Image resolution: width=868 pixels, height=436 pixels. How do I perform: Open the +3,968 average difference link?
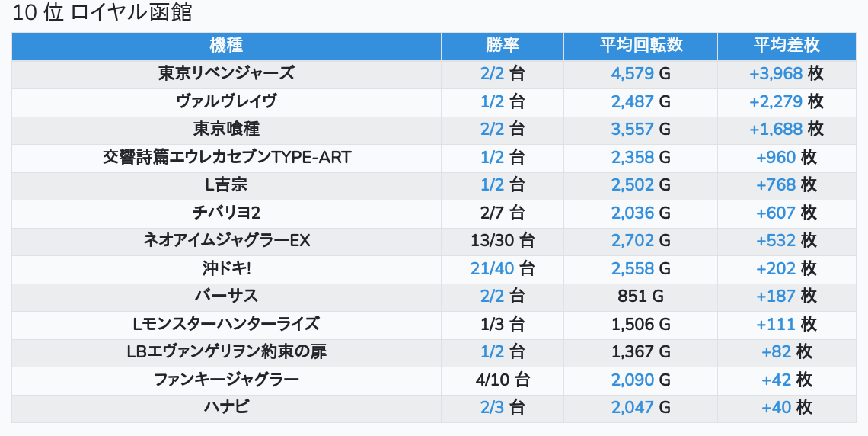776,74
